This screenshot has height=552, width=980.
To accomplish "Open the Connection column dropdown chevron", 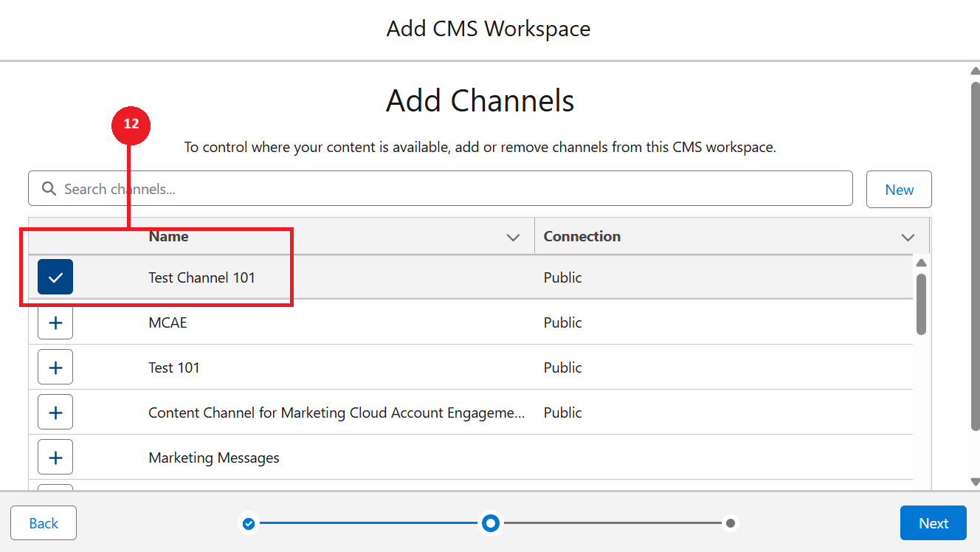I will pos(908,237).
